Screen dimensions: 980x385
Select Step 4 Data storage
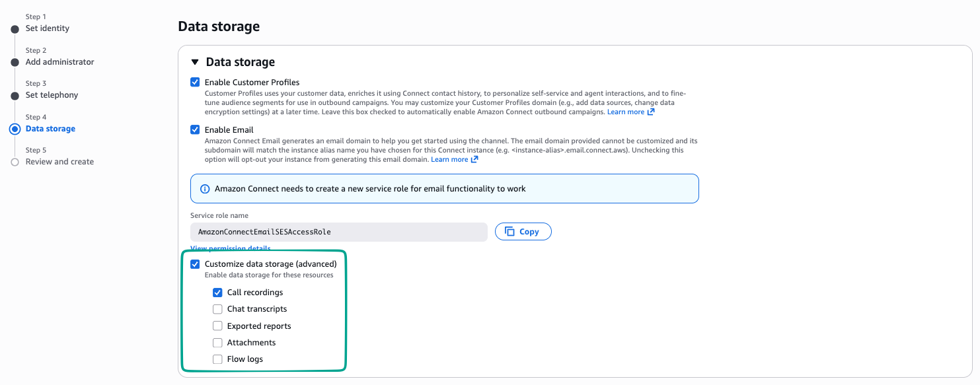(x=50, y=129)
